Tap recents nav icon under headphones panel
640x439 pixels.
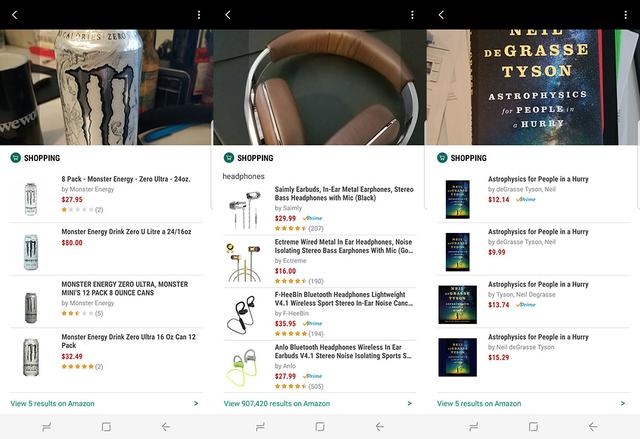[x=260, y=427]
